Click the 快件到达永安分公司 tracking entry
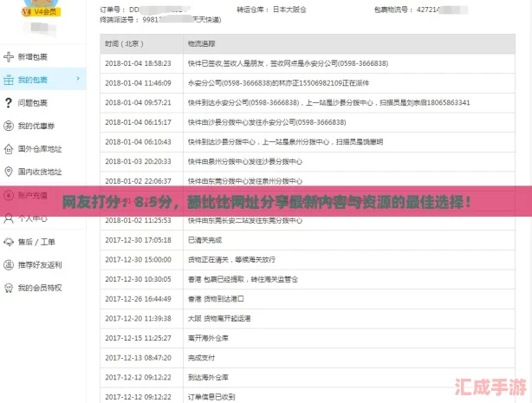 pyautogui.click(x=328, y=102)
